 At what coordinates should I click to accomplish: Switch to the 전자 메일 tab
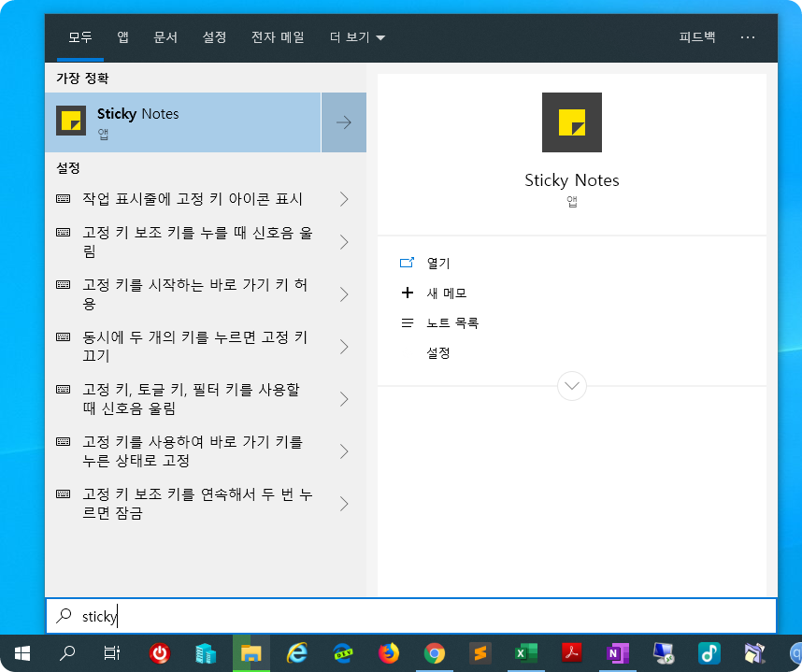tap(278, 37)
